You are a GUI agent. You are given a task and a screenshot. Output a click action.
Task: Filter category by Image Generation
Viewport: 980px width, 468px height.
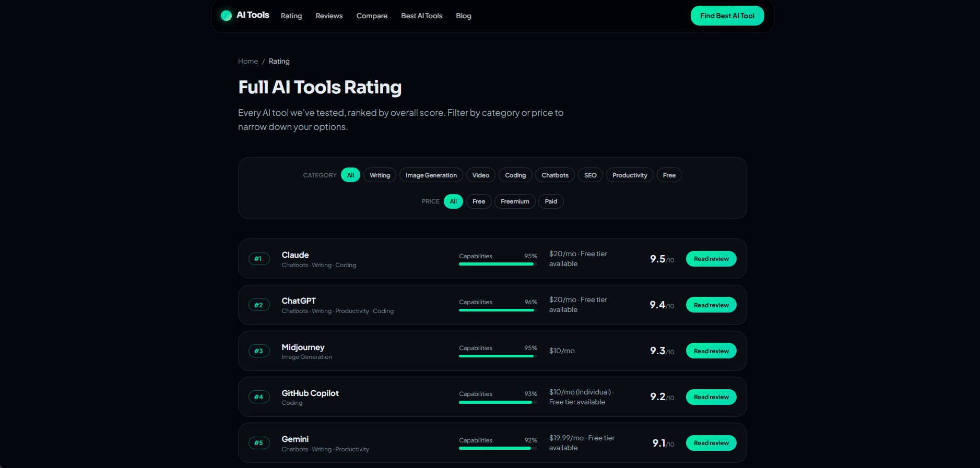click(x=431, y=175)
